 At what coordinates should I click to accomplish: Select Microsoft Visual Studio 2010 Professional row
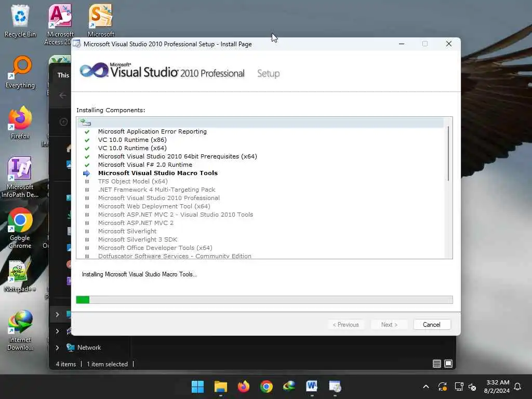click(x=159, y=198)
